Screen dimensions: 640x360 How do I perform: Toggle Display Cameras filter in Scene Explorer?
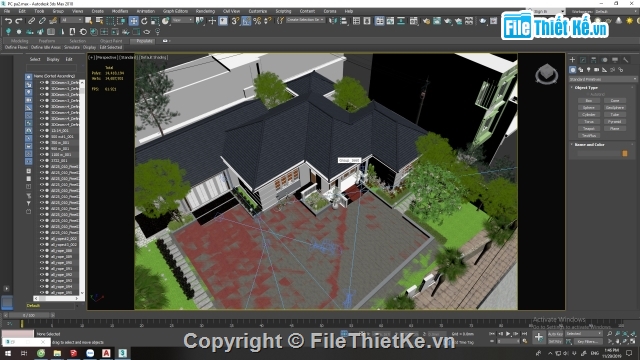click(x=29, y=100)
